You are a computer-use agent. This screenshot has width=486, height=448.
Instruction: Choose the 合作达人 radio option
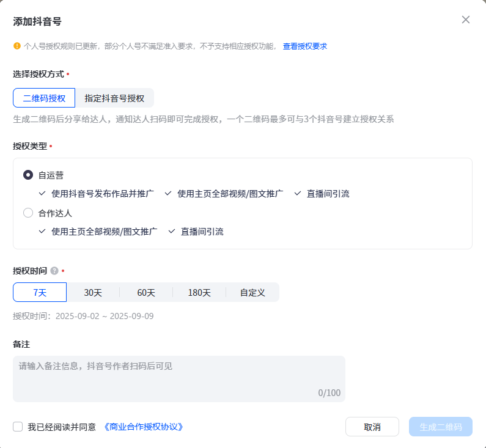pos(28,213)
